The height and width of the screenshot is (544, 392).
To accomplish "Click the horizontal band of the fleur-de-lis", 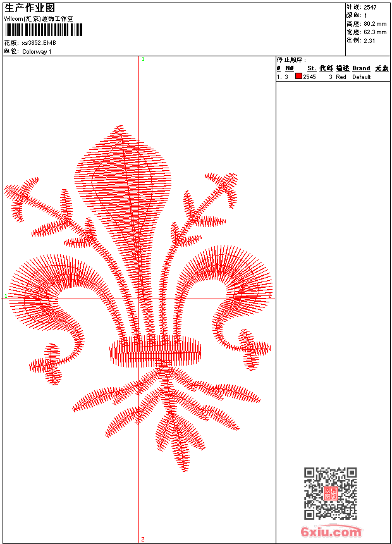I will click(x=155, y=351).
